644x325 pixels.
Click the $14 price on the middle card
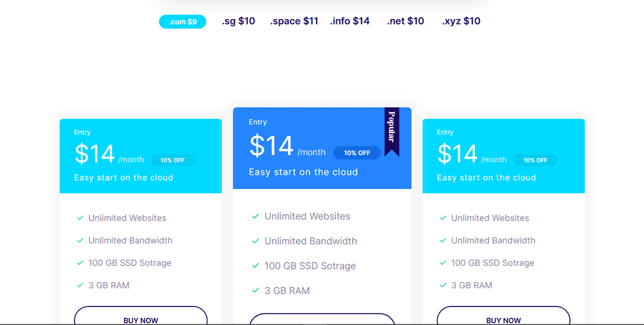[271, 146]
